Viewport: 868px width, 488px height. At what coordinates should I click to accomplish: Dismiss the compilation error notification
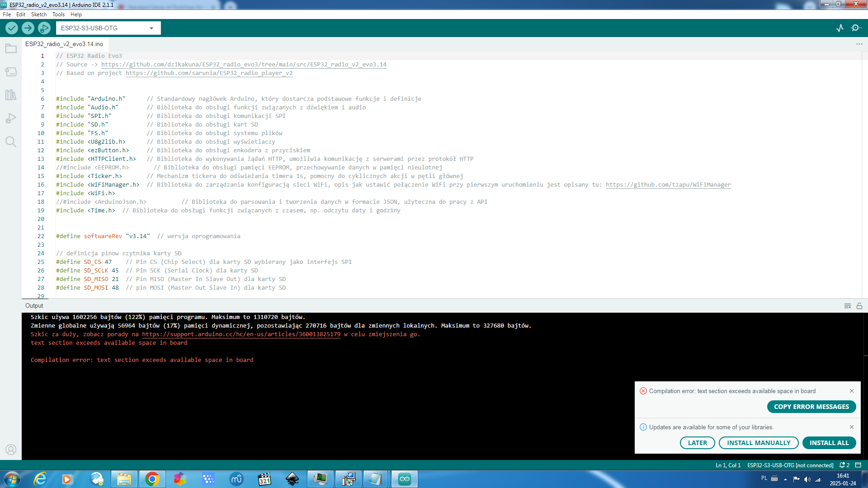852,391
